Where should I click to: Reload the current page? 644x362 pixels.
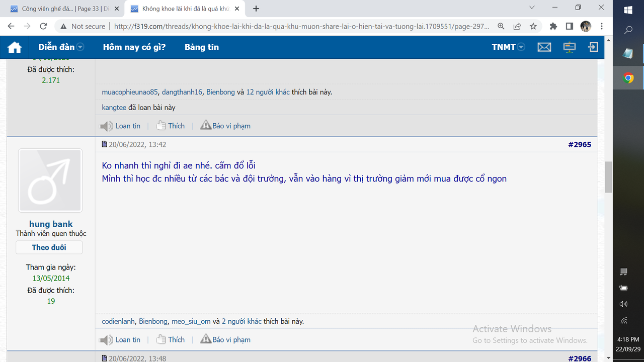point(43,26)
